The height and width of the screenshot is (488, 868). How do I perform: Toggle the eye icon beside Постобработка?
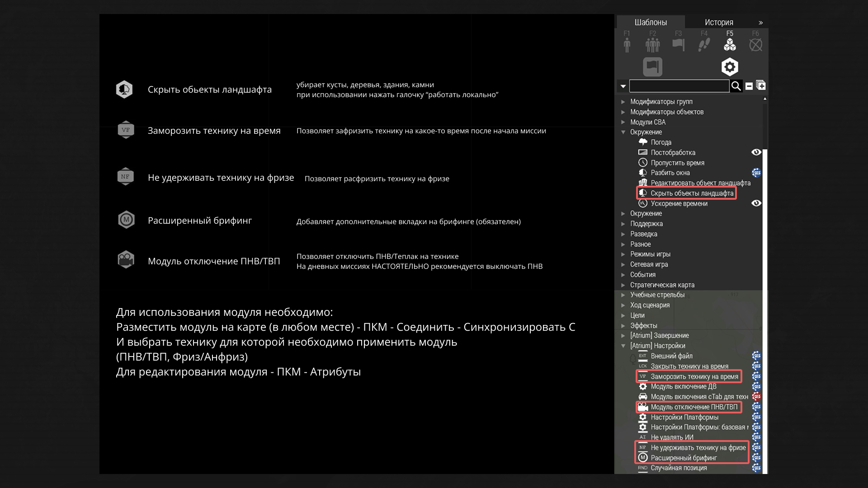click(756, 152)
